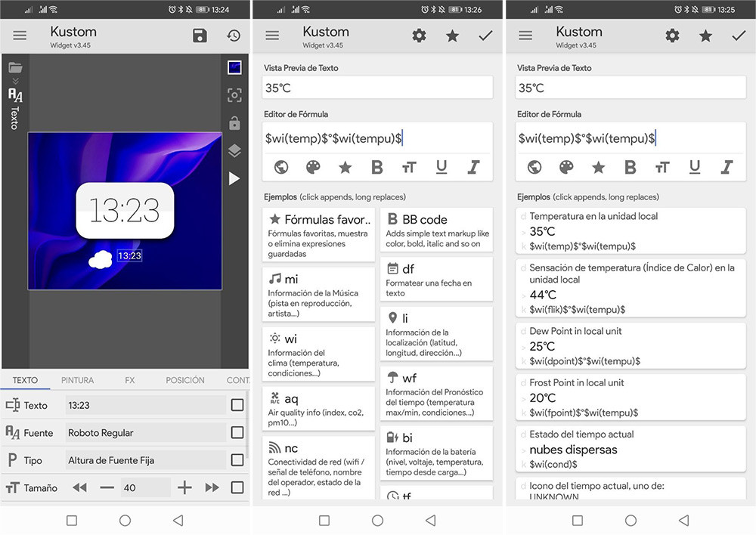The image size is (756, 535).
Task: Click the plus button to increase Tamaño
Action: click(184, 487)
